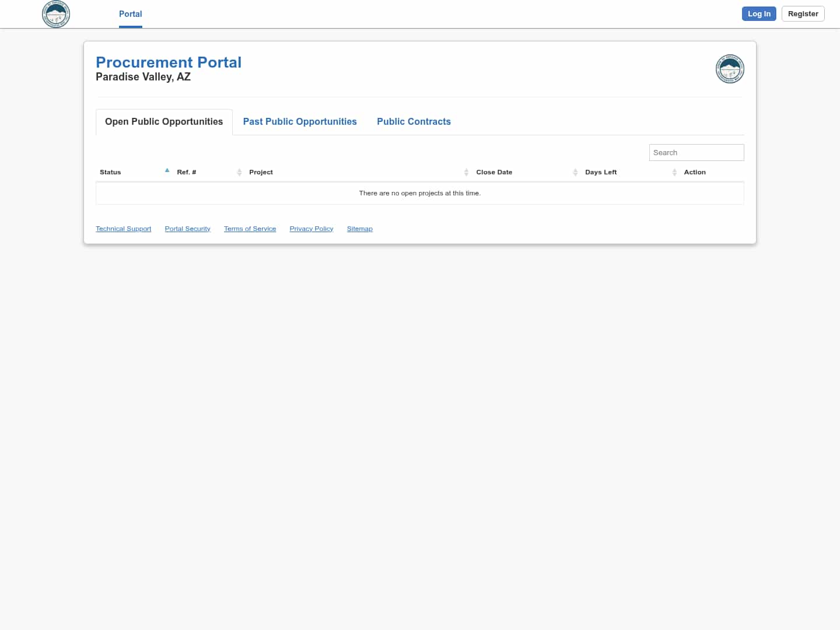Click the sort icon on the Days Left column
The width and height of the screenshot is (840, 630).
[674, 172]
